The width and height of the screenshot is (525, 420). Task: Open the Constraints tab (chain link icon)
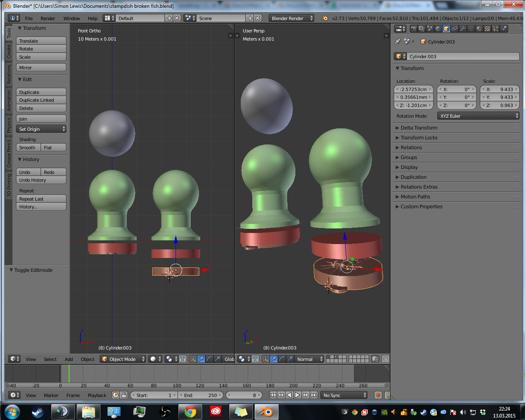point(454,29)
